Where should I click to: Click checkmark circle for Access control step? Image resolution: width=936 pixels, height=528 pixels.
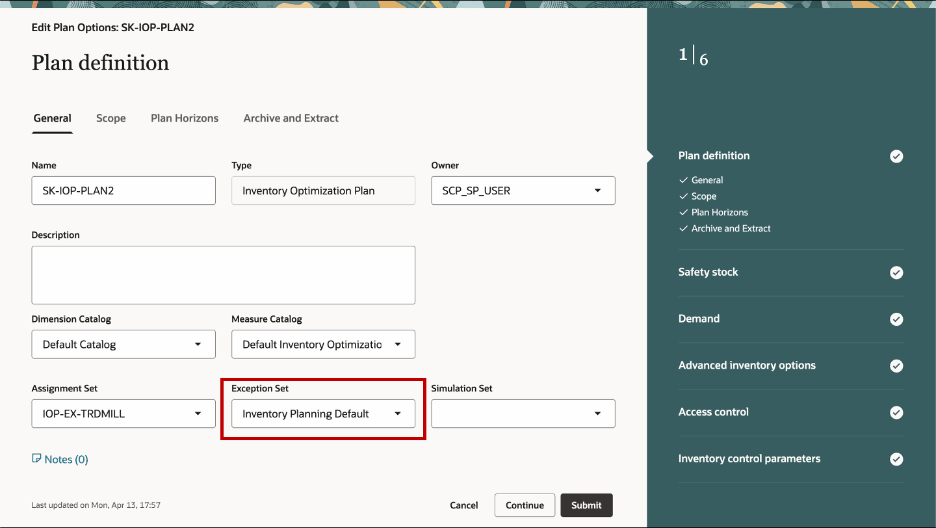tap(896, 412)
